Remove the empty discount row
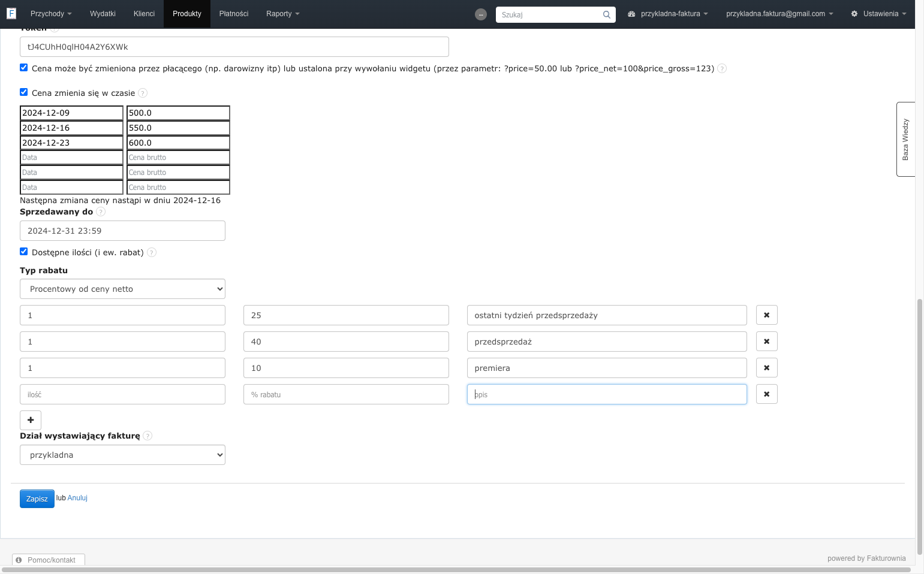 tap(766, 394)
